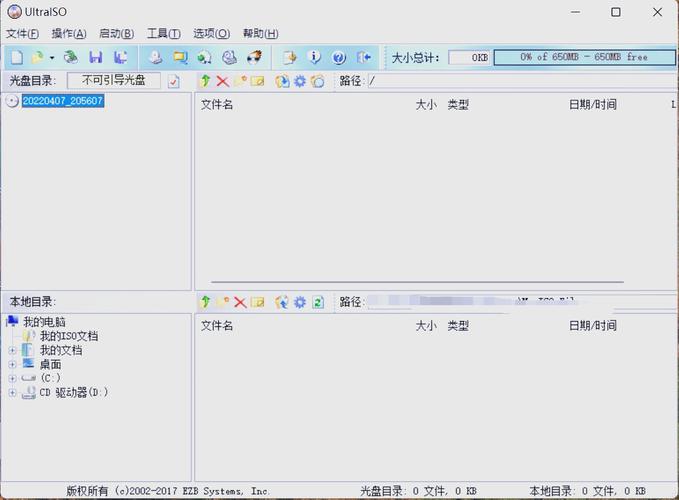Screen dimensions: 679x500
Task: Click the 不可引导光盘 boot status button
Action: pos(113,81)
